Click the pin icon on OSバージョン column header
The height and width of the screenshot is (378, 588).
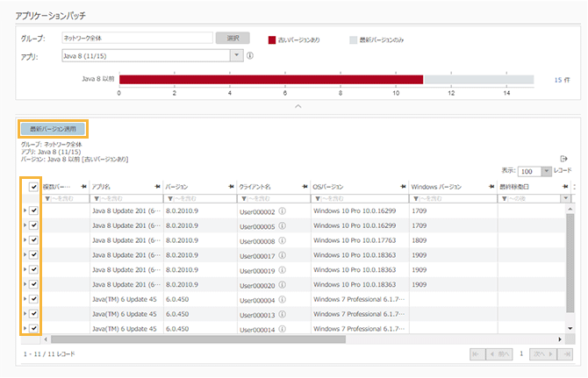pos(401,186)
